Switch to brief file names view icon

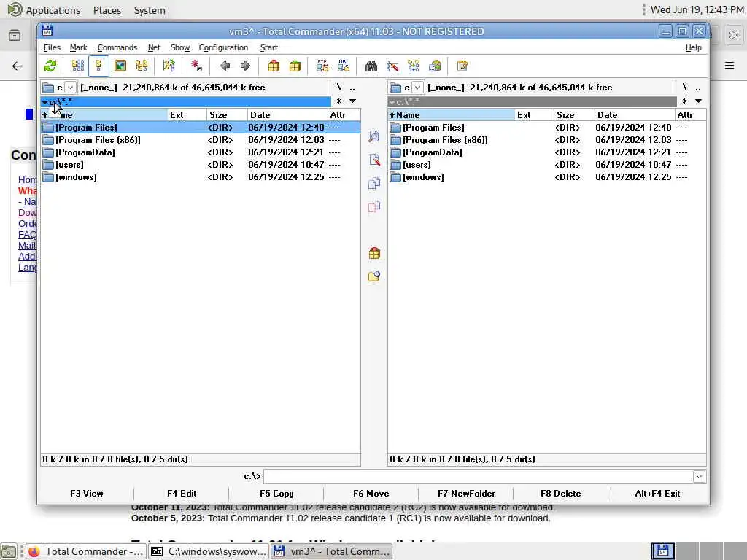point(77,66)
